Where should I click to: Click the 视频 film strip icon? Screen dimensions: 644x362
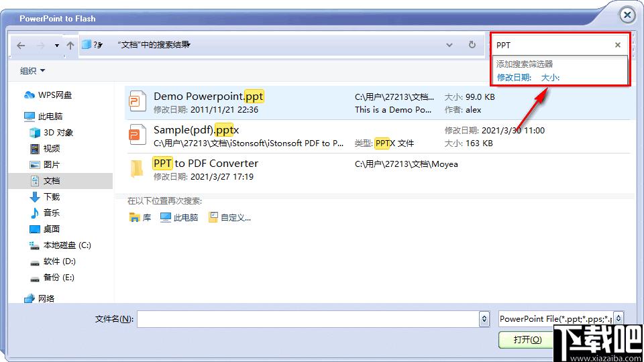click(x=35, y=149)
